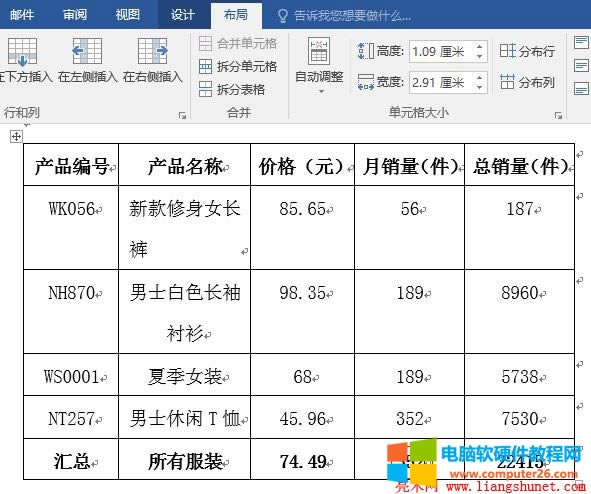591x494 pixels.
Task: Insert column to the right icon
Action: tap(153, 51)
